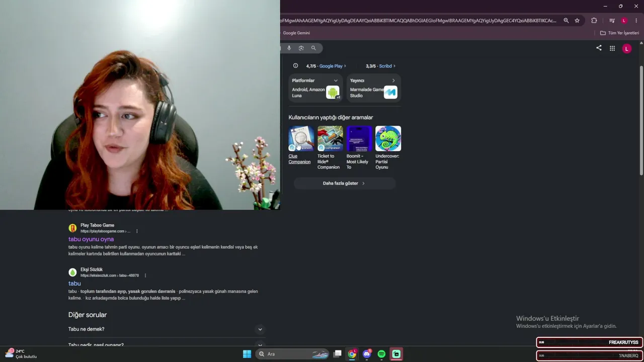Open the green streaming app on the taskbar

pos(396,354)
